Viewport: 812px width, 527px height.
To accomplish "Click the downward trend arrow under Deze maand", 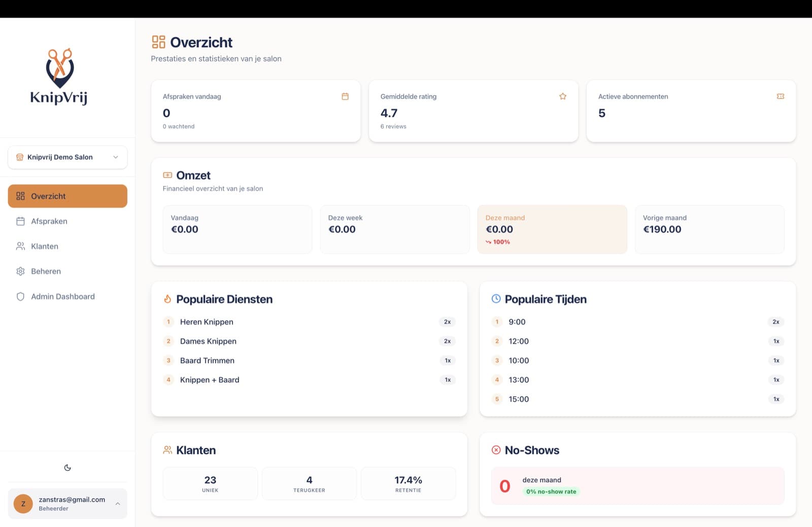I will [488, 242].
